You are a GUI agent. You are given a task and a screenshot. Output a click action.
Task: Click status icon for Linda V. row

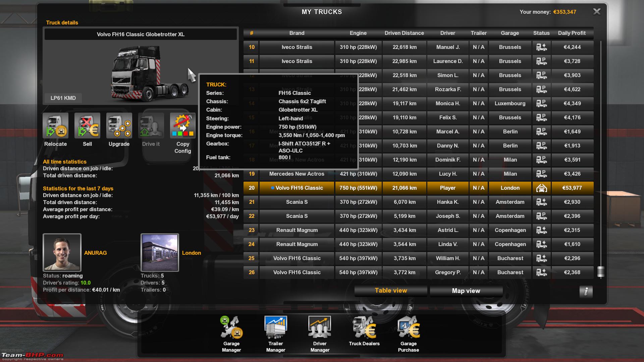(x=541, y=244)
